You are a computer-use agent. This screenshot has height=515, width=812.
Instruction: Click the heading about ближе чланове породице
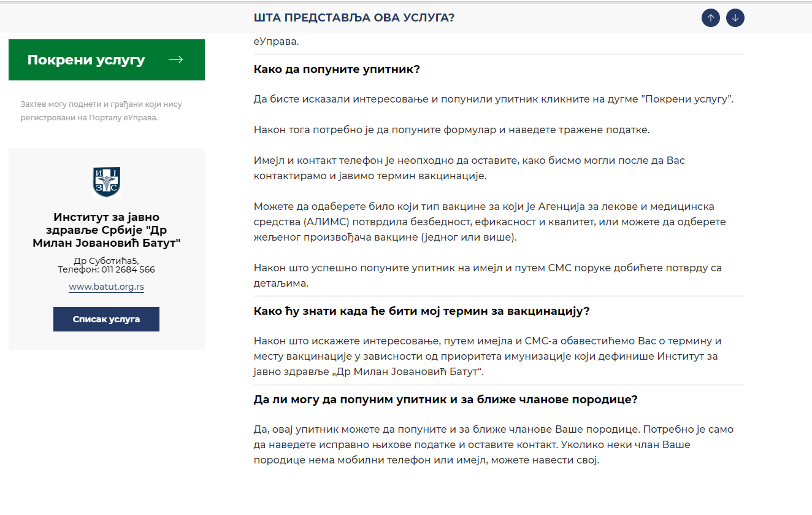445,399
